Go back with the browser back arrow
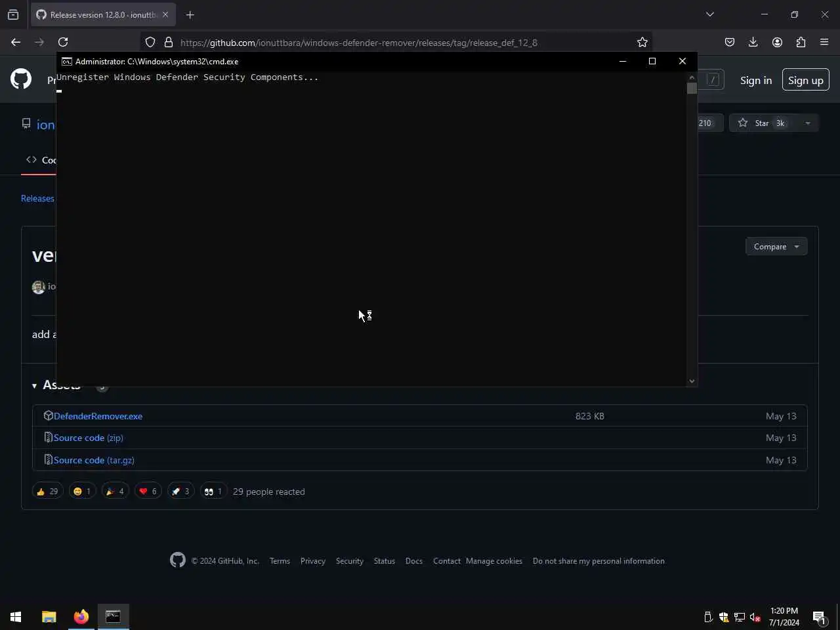Screen dimensions: 840x630 [x=16, y=42]
